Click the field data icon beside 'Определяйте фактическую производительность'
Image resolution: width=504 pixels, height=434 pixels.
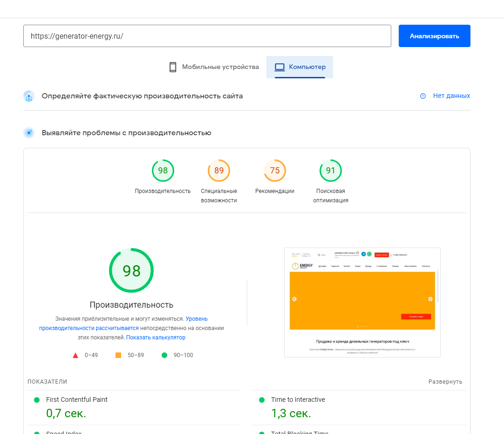[29, 96]
